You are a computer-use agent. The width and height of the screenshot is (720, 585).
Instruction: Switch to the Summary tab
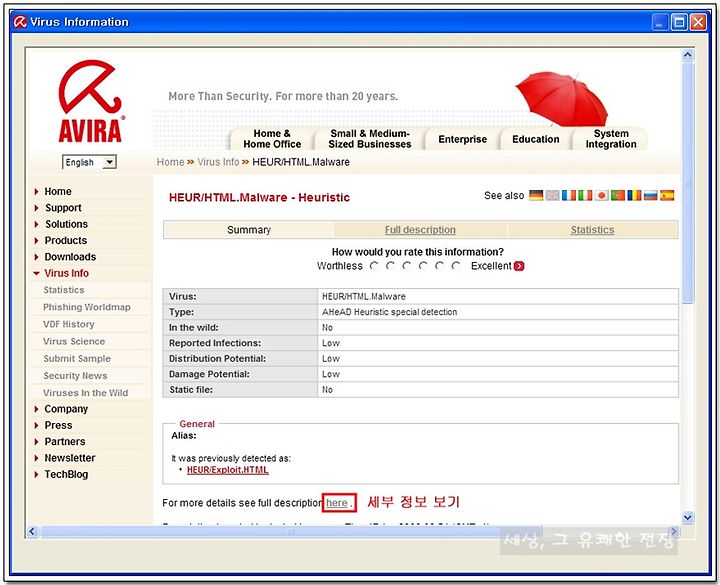[x=249, y=230]
